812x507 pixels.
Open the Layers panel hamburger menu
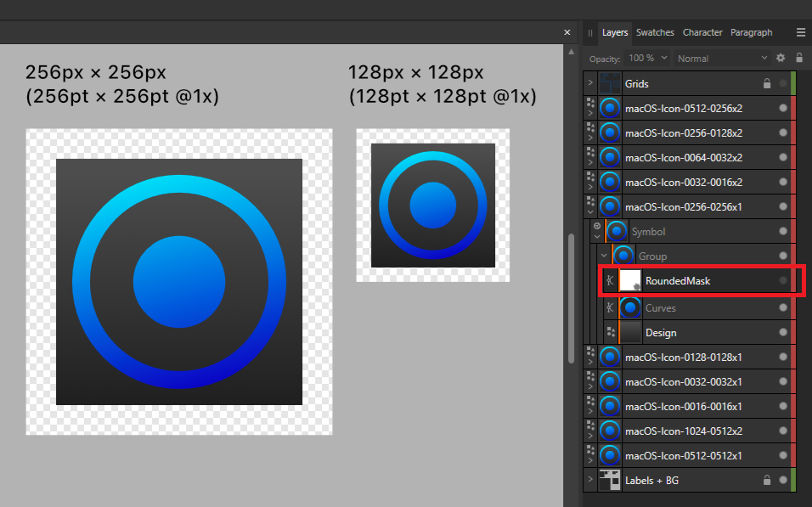pos(800,32)
